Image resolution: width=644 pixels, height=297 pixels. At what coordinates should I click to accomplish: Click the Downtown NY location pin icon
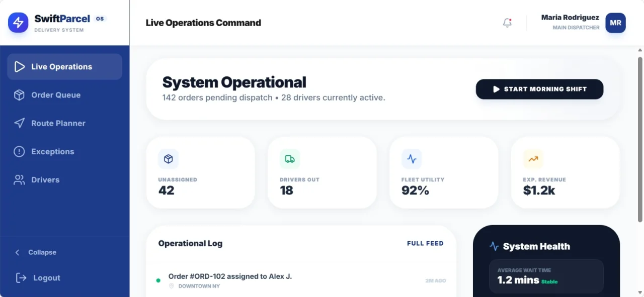tap(172, 286)
